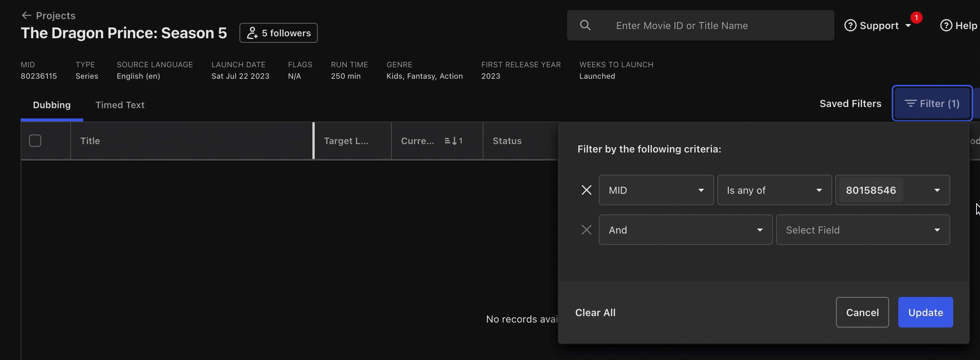Toggle the select-all rows checkbox

point(35,141)
